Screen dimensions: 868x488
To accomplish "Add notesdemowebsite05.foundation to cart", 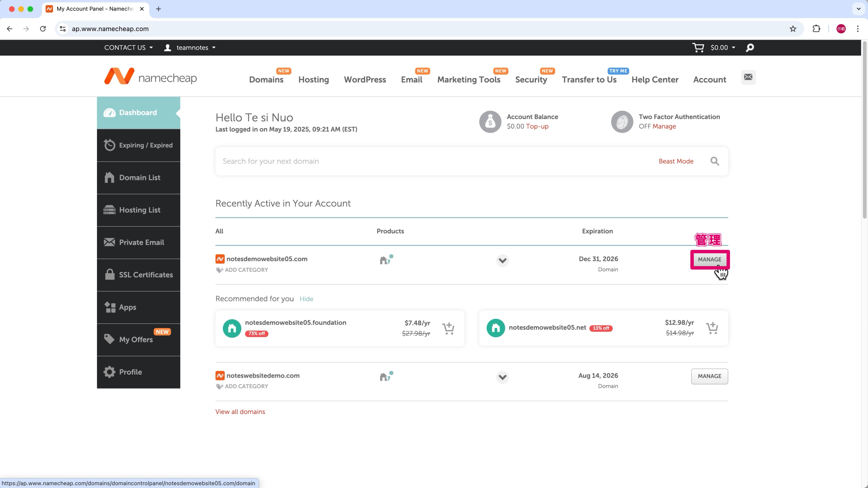I will pyautogui.click(x=448, y=328).
